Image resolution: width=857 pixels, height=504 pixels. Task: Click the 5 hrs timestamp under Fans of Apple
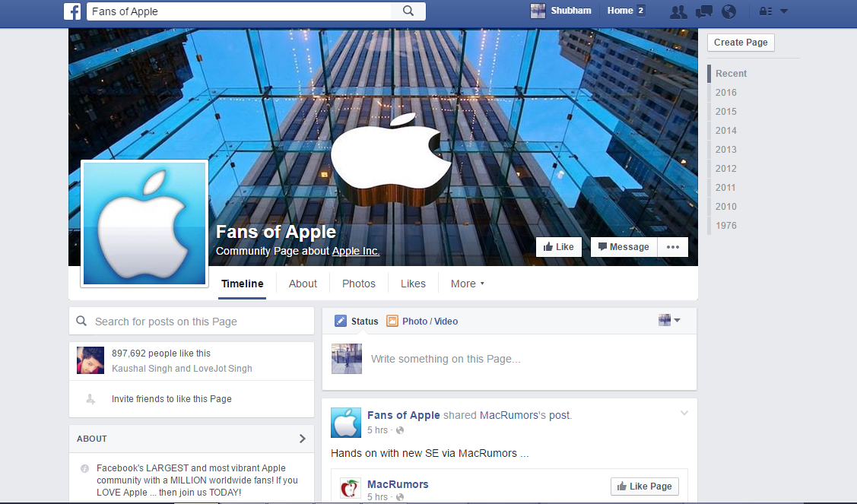tap(378, 430)
